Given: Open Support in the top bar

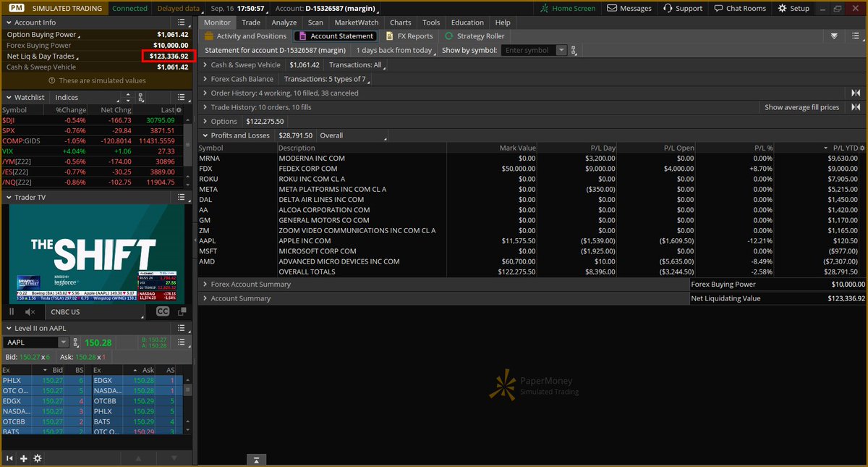Looking at the screenshot, I should pyautogui.click(x=682, y=8).
